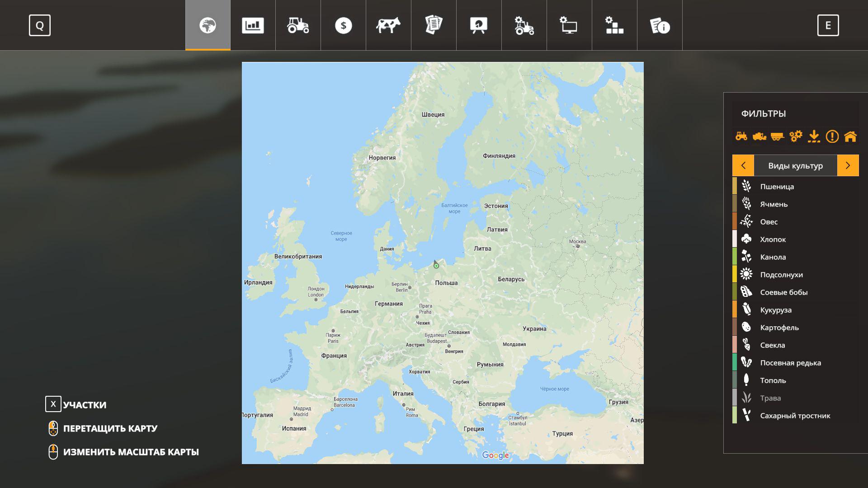Open the finances tab with dollar icon
868x488 pixels.
(x=343, y=25)
